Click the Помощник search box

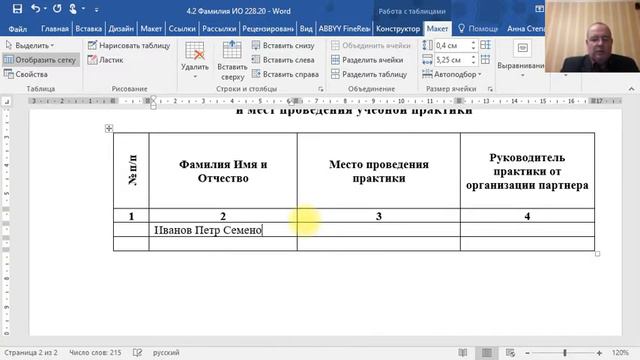[x=478, y=29]
